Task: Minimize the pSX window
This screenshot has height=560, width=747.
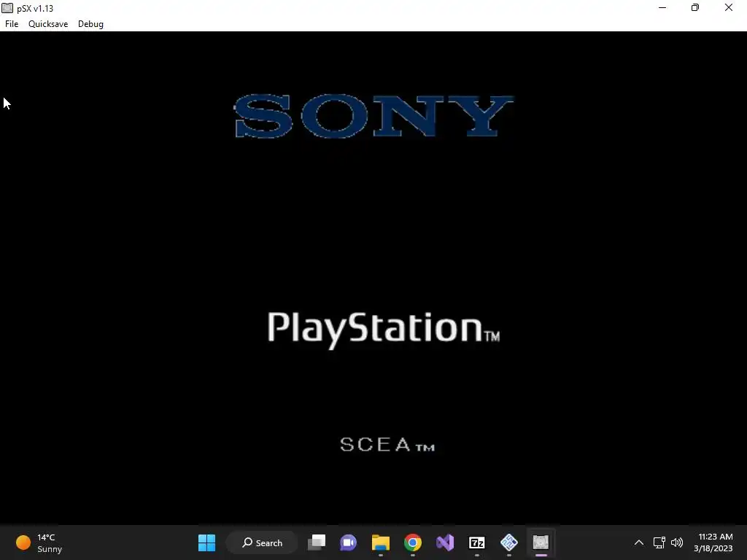Action: click(x=662, y=8)
